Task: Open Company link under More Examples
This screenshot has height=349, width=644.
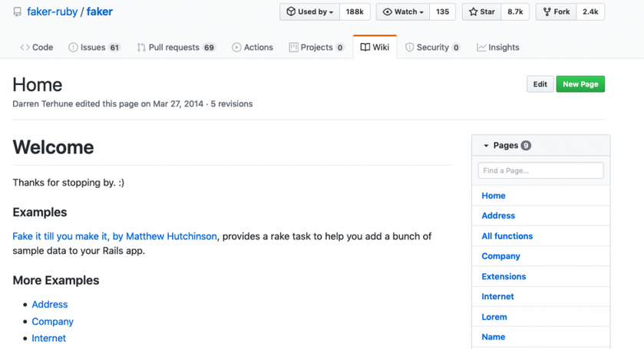Action: [x=52, y=321]
